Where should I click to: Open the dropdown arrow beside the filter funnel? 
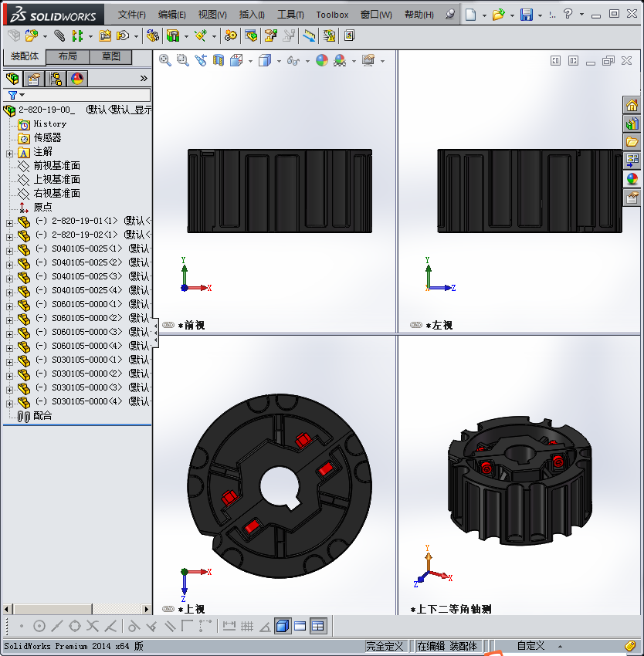point(22,95)
